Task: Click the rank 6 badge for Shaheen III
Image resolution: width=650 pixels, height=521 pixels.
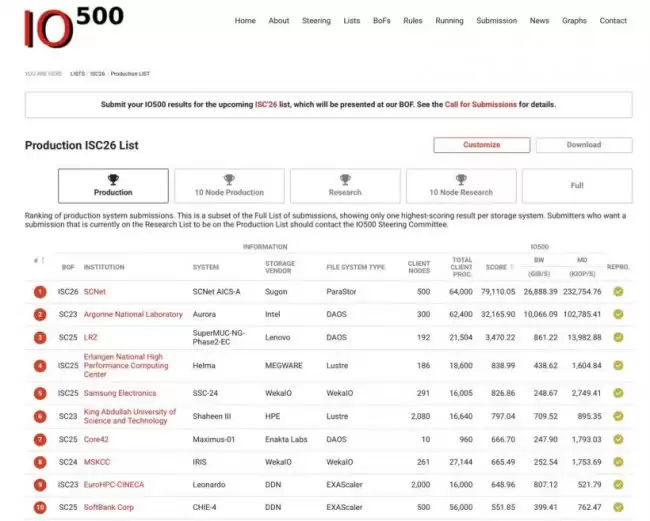Action: 40,417
